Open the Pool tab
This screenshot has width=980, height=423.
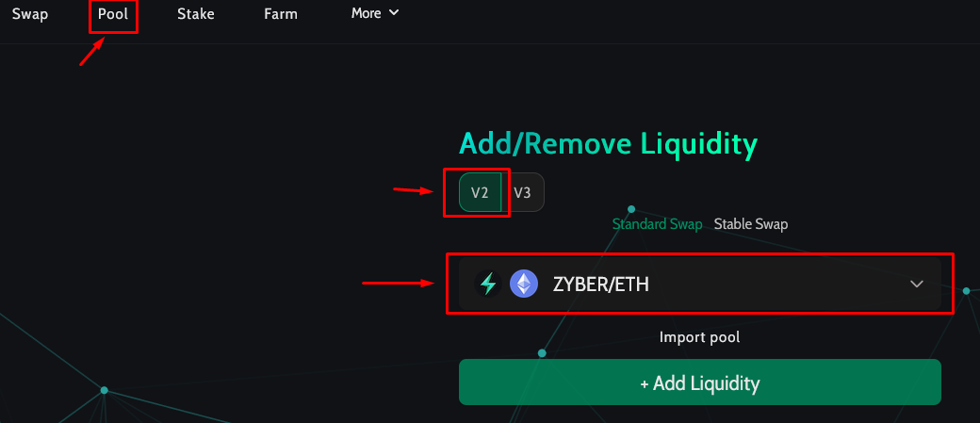pos(113,14)
